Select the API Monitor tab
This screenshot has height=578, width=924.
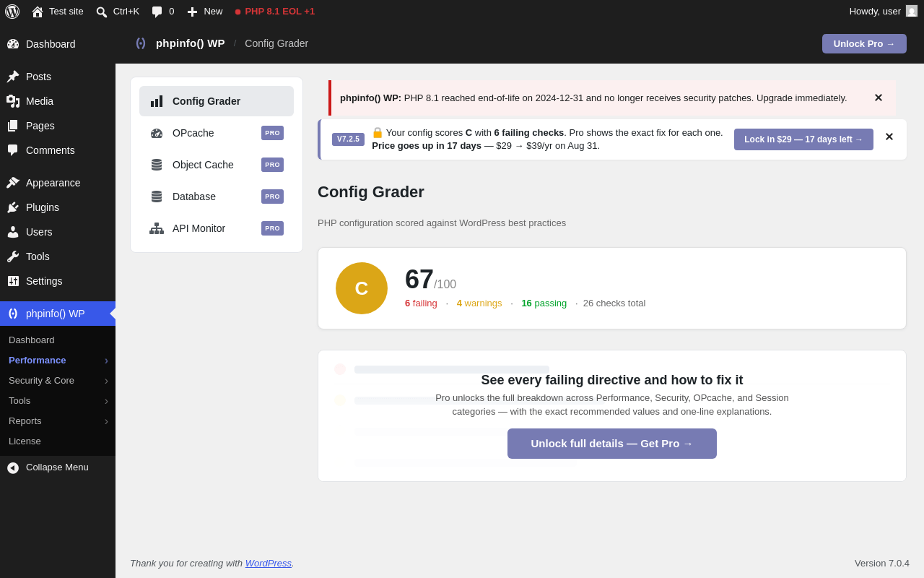tap(217, 228)
